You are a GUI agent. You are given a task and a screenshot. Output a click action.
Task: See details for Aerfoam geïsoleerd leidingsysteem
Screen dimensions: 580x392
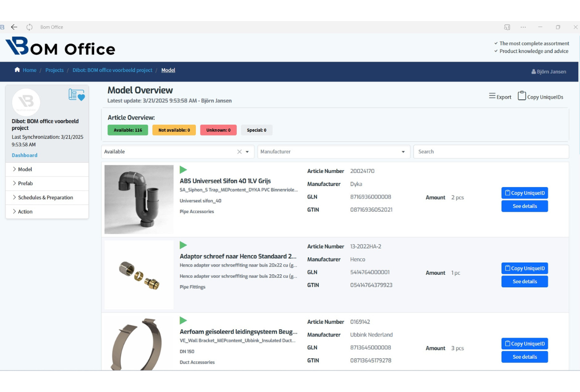(x=525, y=357)
